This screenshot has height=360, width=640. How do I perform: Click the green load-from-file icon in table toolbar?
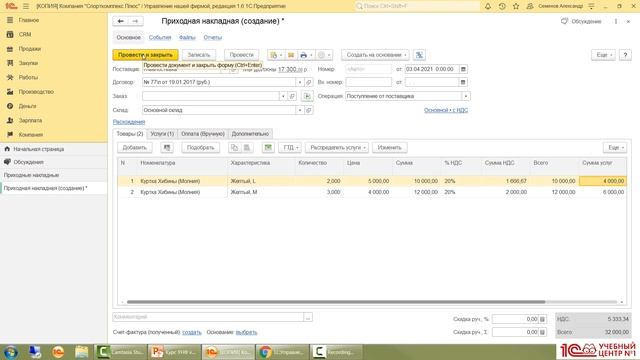tap(268, 147)
